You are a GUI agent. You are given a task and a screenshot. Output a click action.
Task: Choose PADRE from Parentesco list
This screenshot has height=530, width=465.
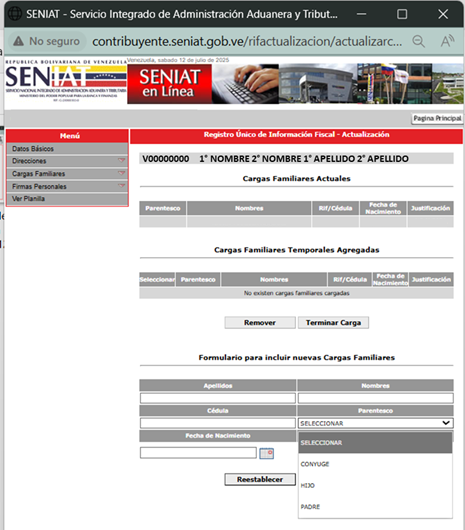click(375, 507)
